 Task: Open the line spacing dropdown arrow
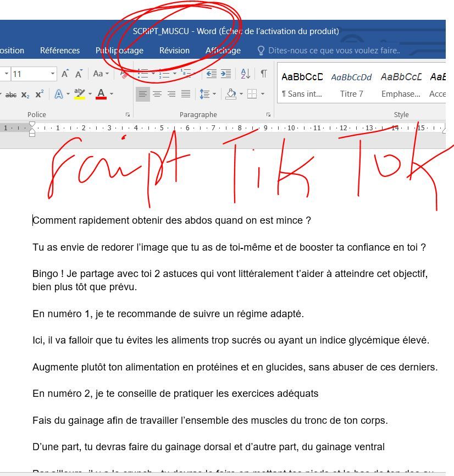pyautogui.click(x=214, y=94)
